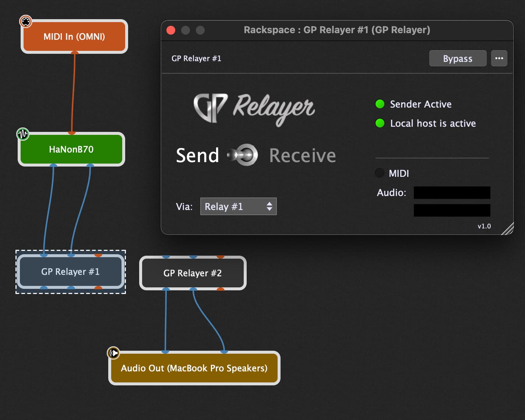Click the MIDI icon on MIDI In block
This screenshot has width=525, height=420.
[26, 21]
